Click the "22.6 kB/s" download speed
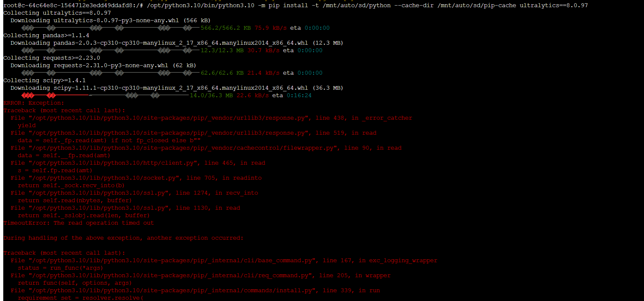 pyautogui.click(x=253, y=95)
